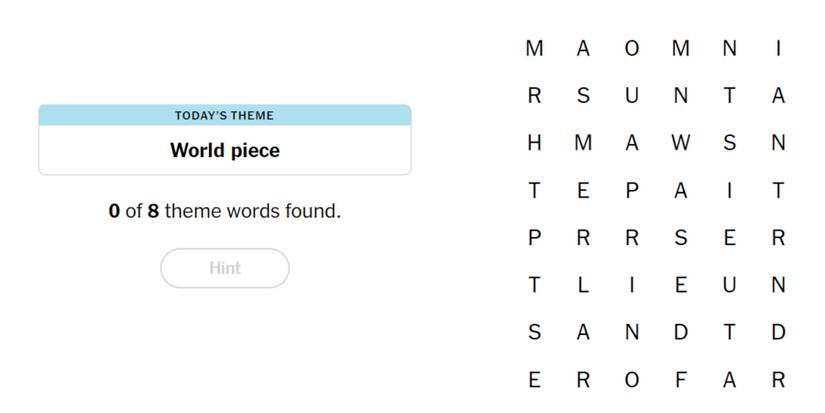Select the first letter M of the top row
Viewport: 825px width, 413px height.
click(534, 48)
